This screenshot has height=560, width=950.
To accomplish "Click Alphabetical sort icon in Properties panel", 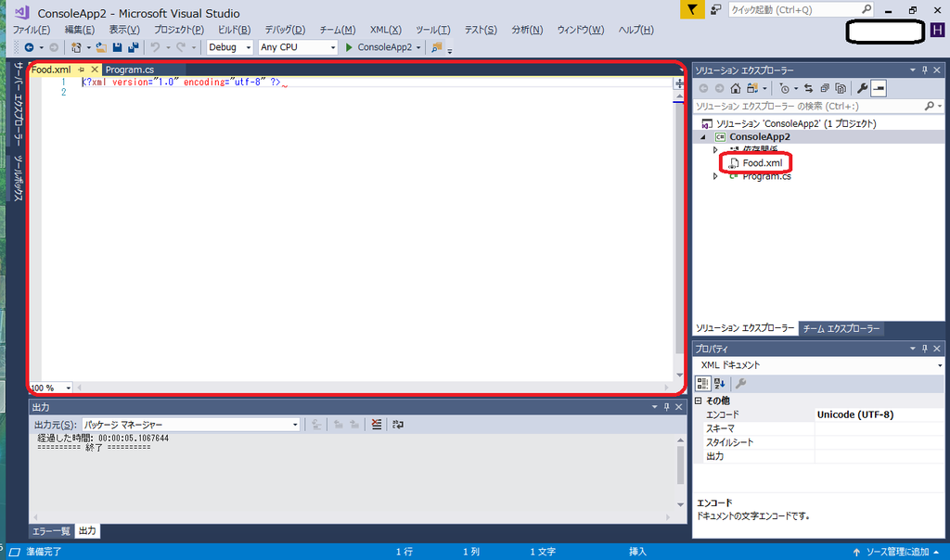I will click(720, 383).
